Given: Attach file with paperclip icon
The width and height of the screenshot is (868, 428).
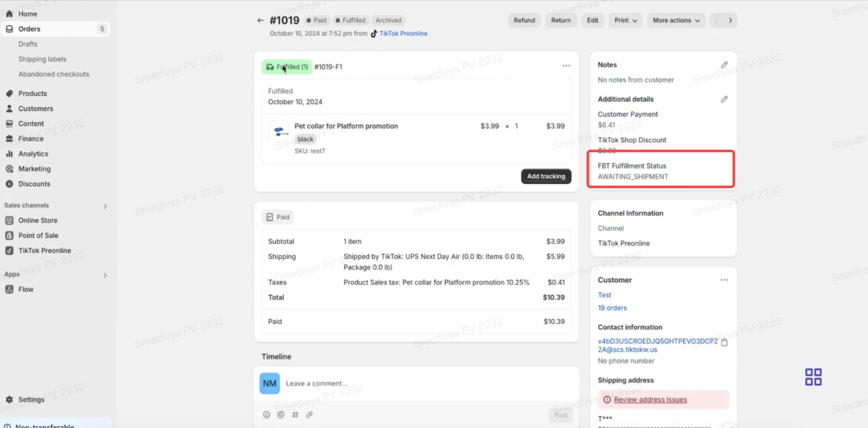Looking at the screenshot, I should (309, 415).
